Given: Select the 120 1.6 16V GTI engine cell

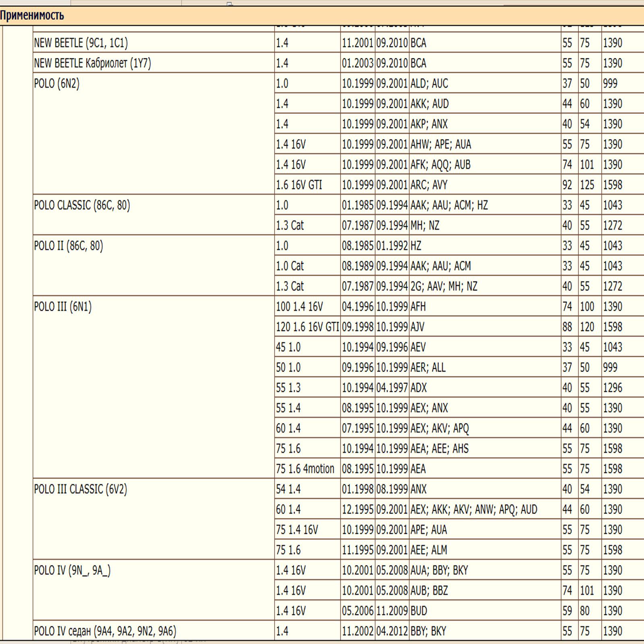Looking at the screenshot, I should [307, 327].
